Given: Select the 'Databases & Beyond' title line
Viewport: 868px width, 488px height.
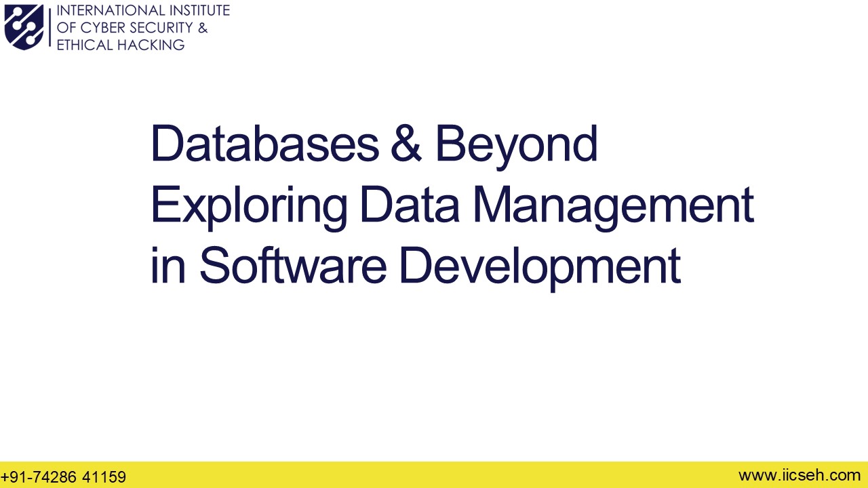Looking at the screenshot, I should tap(374, 144).
